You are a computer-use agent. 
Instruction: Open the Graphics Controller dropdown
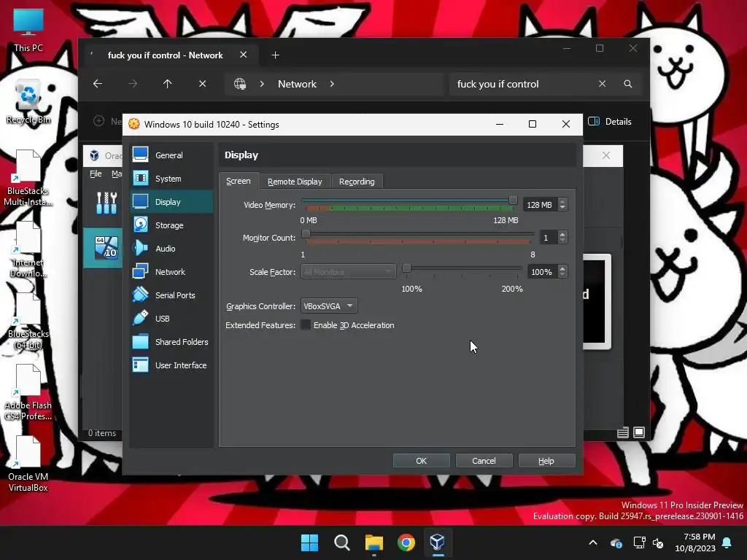(x=329, y=306)
